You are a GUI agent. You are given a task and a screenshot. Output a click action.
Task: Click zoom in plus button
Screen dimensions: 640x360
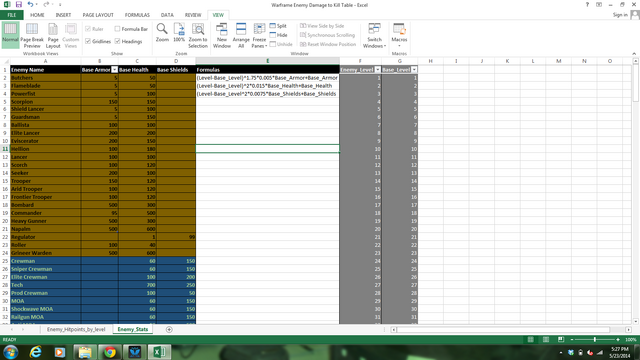click(618, 340)
